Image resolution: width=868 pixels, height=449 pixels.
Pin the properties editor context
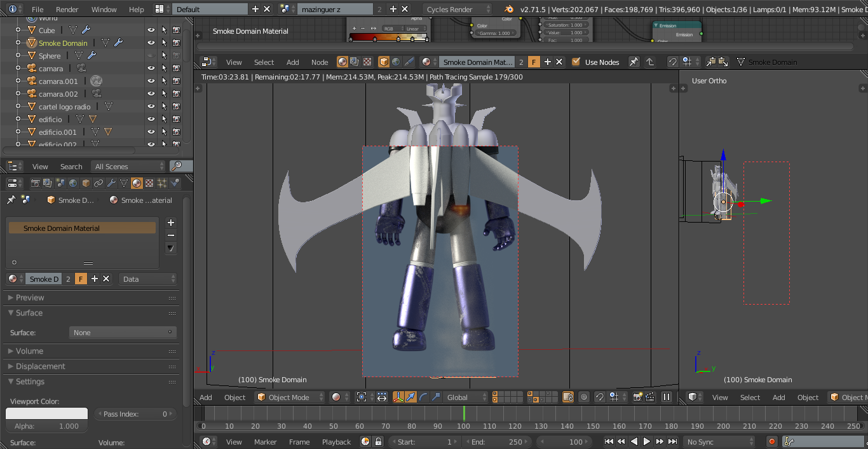[11, 200]
